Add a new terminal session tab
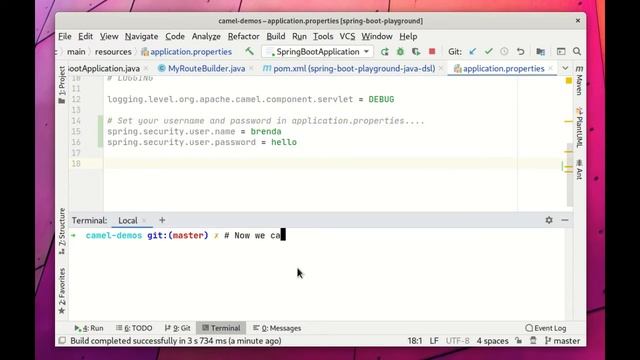Screen dimensions: 640x360 coord(162,220)
